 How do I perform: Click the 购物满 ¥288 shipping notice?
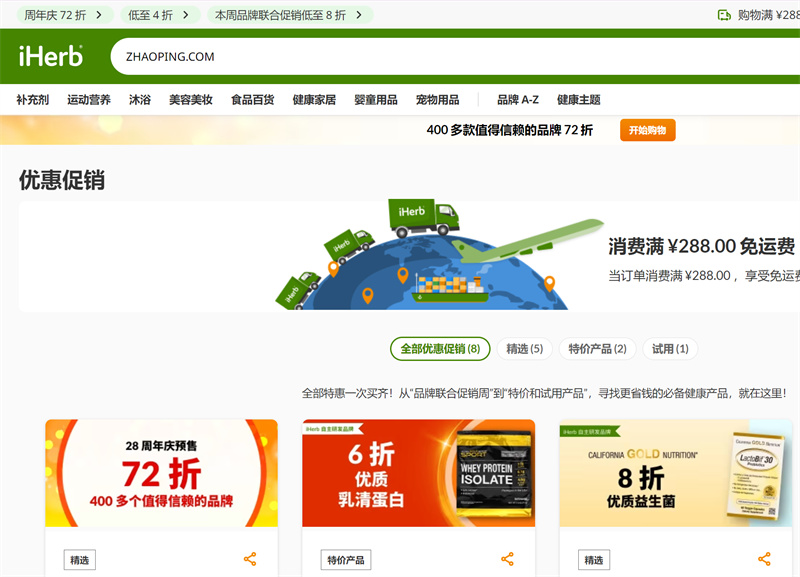[x=768, y=15]
